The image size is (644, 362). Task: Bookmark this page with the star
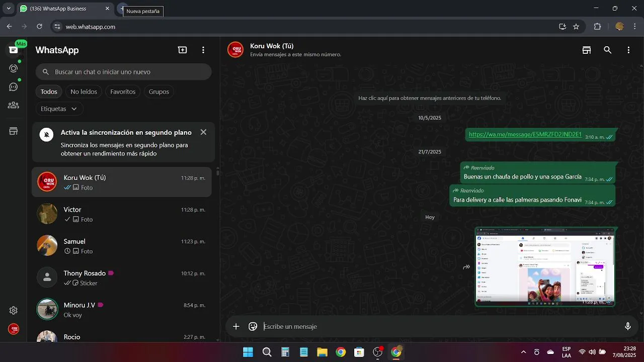point(576,27)
